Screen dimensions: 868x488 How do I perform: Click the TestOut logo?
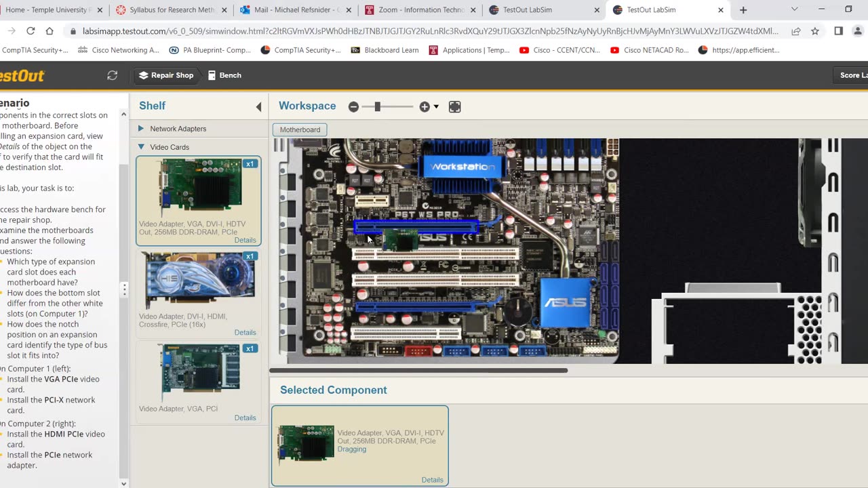click(22, 76)
